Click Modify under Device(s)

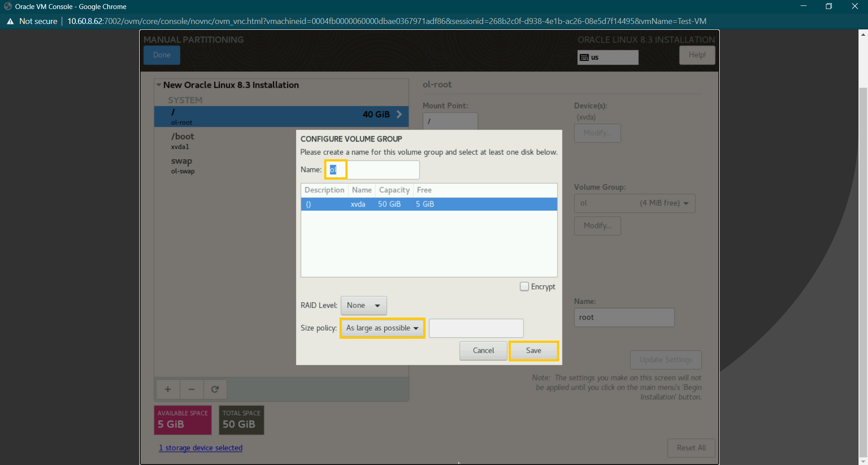point(597,133)
